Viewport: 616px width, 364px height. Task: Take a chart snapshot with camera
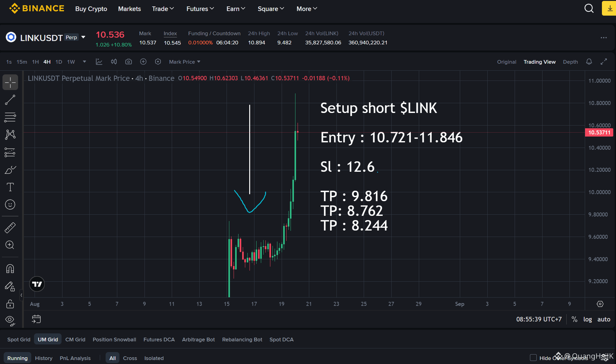tap(129, 62)
